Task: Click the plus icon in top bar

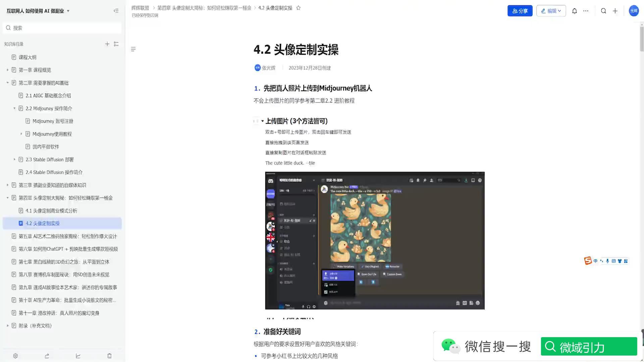Action: pyautogui.click(x=615, y=11)
